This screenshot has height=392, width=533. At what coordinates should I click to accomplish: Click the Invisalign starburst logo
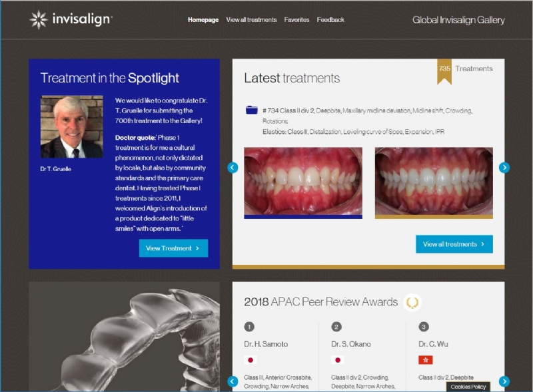pos(39,19)
